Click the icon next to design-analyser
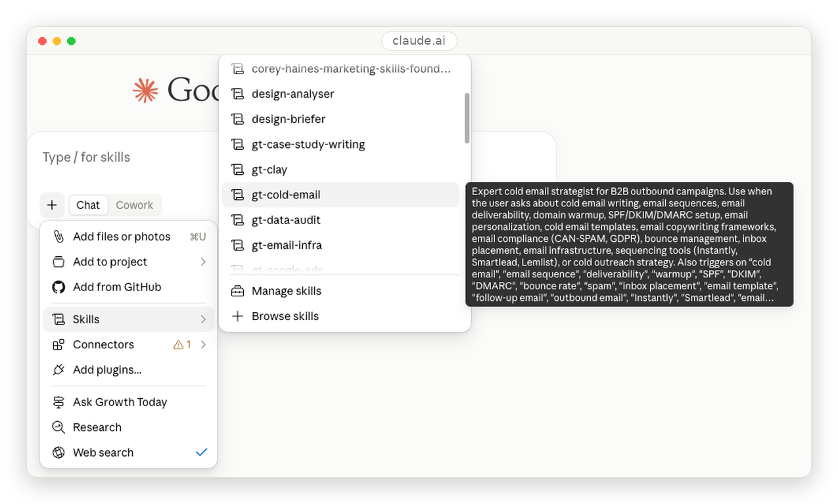 (x=237, y=94)
